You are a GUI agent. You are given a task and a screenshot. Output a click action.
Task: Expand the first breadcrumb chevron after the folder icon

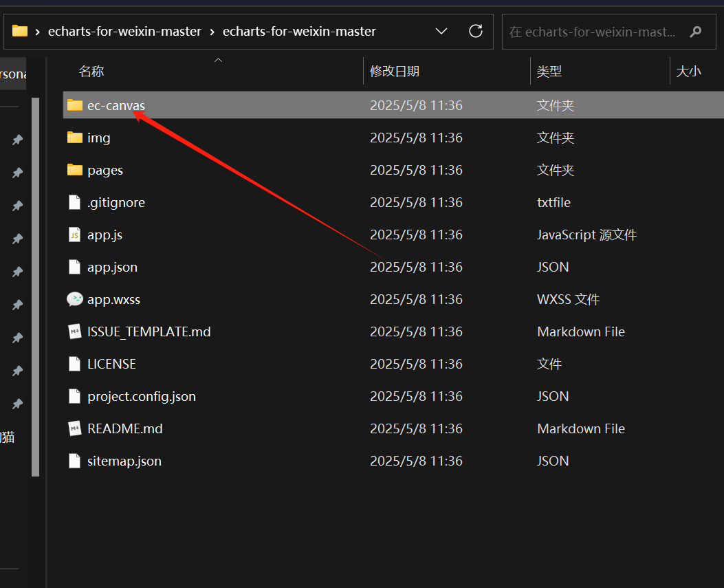click(37, 32)
